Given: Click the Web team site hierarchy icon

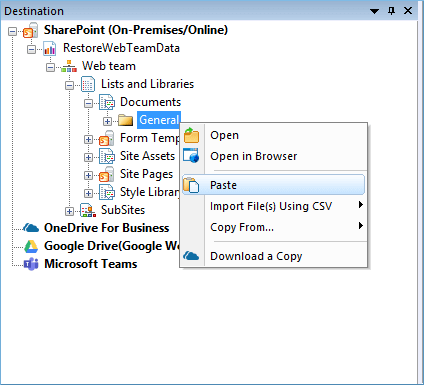Looking at the screenshot, I should tap(69, 66).
